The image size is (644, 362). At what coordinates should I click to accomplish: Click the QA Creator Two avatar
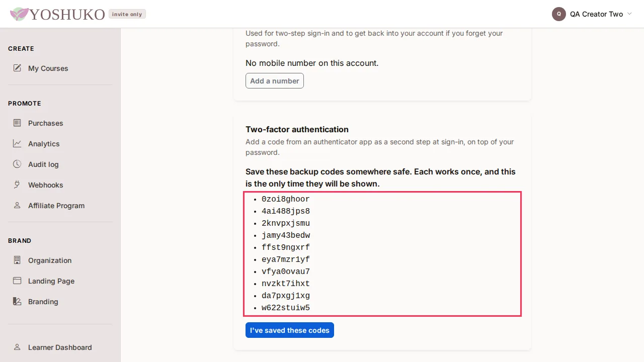pyautogui.click(x=559, y=14)
